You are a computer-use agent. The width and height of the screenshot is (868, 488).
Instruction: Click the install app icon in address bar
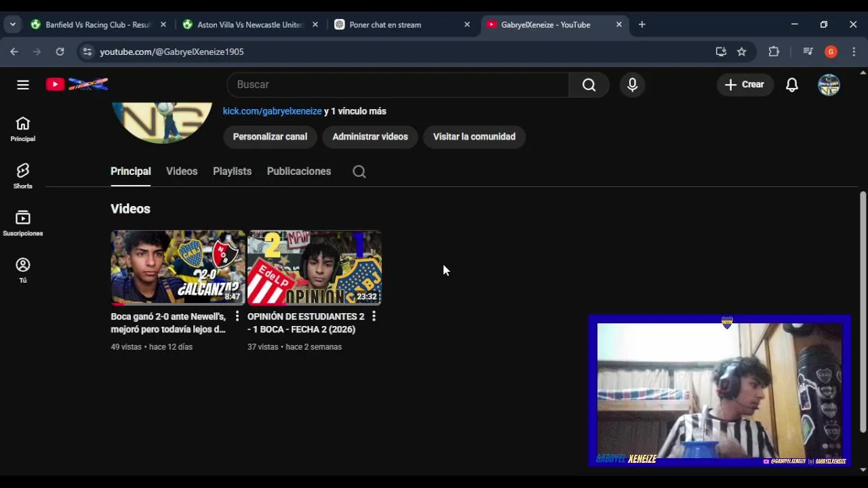pos(721,52)
